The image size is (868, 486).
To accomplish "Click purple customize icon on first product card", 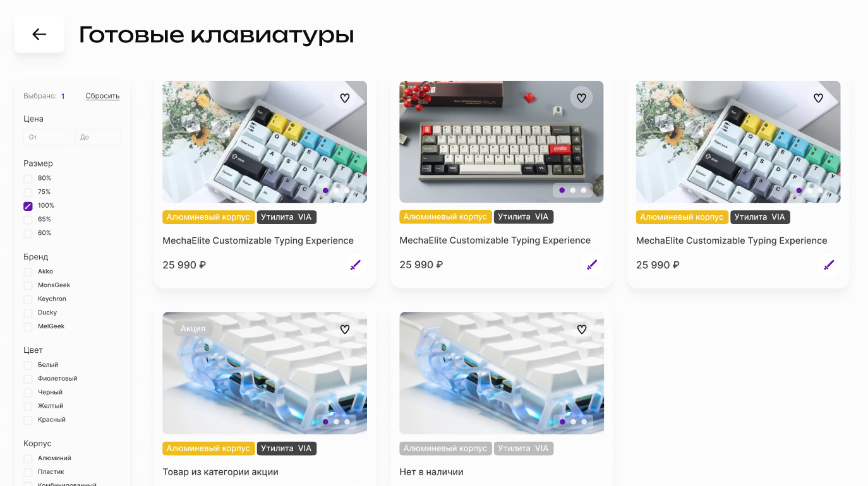I will coord(355,265).
